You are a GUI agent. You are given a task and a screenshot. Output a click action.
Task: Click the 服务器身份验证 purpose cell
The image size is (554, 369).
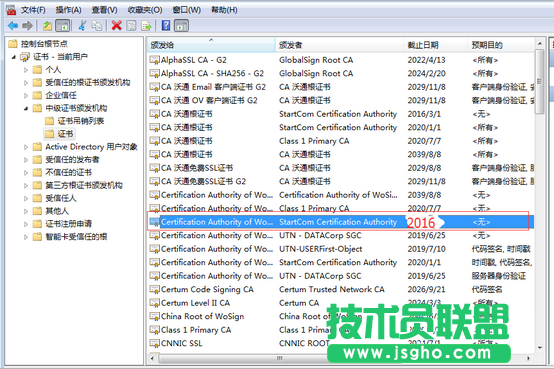pyautogui.click(x=499, y=276)
